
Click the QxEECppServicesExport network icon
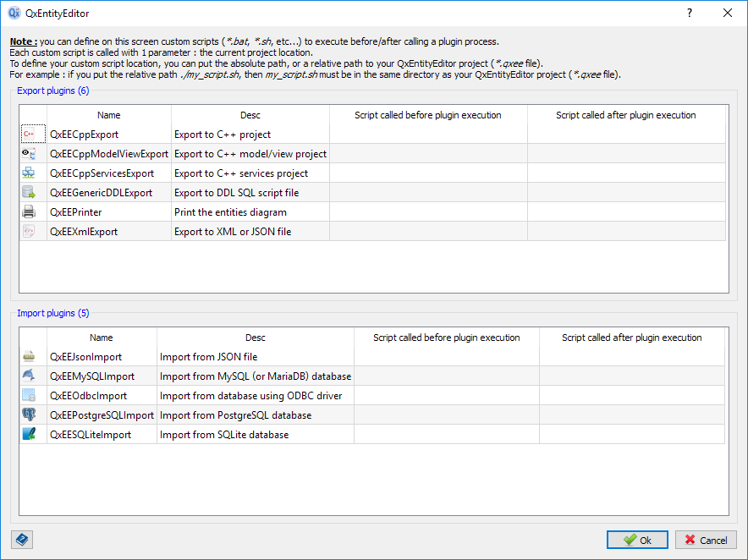click(29, 173)
